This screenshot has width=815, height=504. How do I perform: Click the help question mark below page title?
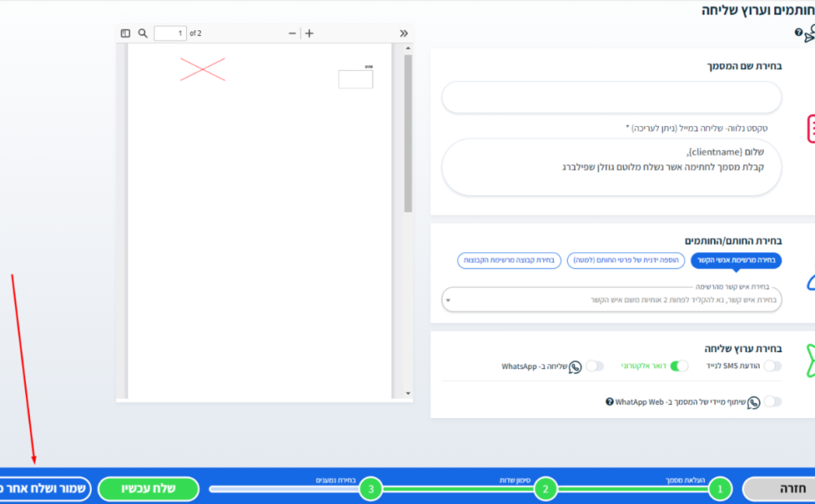pyautogui.click(x=799, y=33)
